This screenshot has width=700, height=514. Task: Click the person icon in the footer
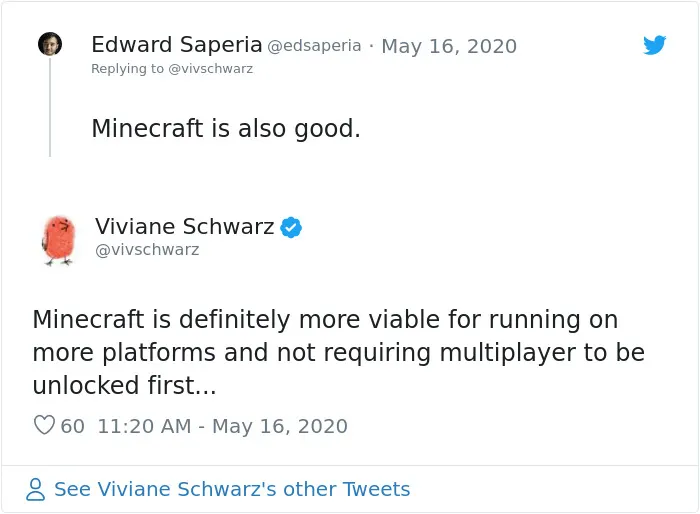(x=35, y=489)
